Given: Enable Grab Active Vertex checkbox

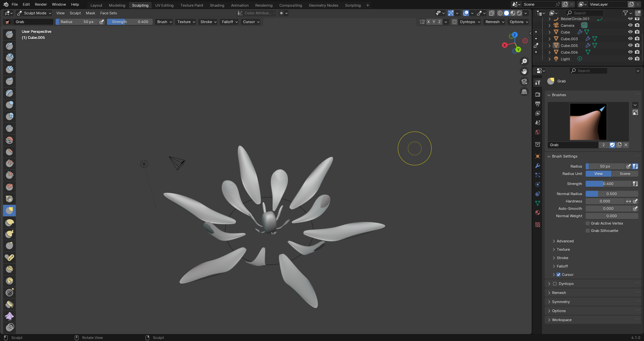Looking at the screenshot, I should [x=588, y=223].
